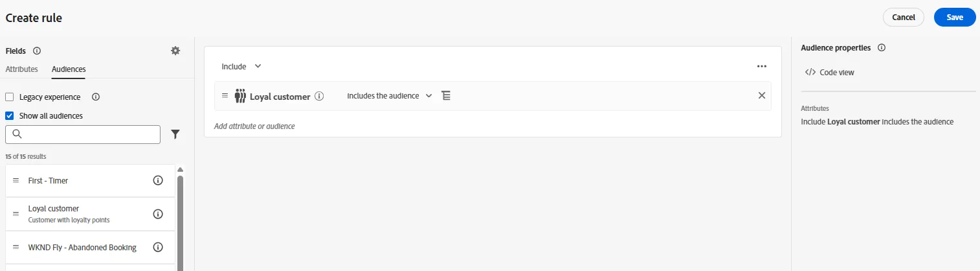Uncheck Show all audiences
The image size is (980, 271).
click(x=10, y=115)
